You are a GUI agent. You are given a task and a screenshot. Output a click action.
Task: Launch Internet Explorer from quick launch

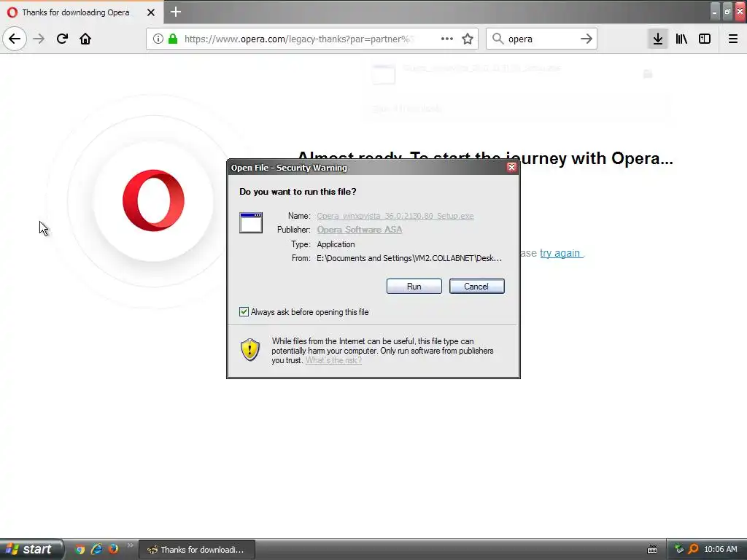(96, 550)
